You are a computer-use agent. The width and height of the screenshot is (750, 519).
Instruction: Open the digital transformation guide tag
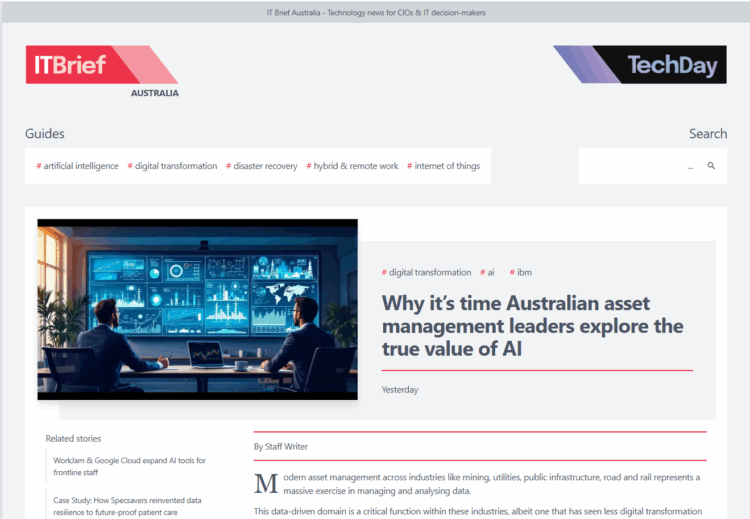(x=172, y=166)
